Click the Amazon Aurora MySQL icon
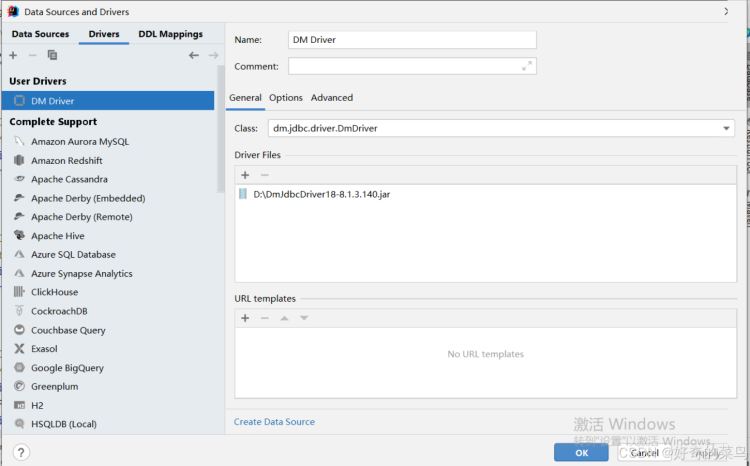Viewport: 750px width, 466px height. coord(19,141)
